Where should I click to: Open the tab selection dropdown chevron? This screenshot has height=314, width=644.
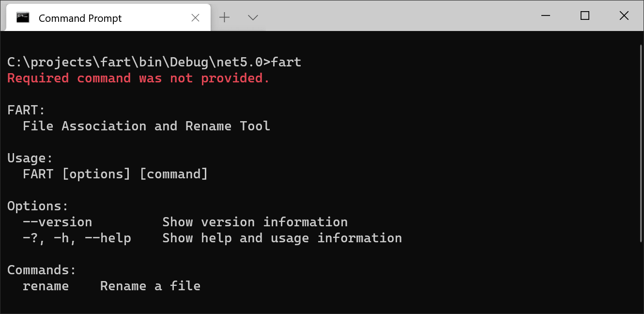(252, 17)
